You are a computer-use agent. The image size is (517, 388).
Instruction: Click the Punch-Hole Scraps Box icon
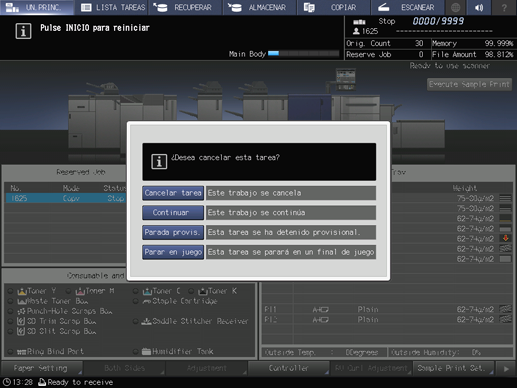point(21,311)
